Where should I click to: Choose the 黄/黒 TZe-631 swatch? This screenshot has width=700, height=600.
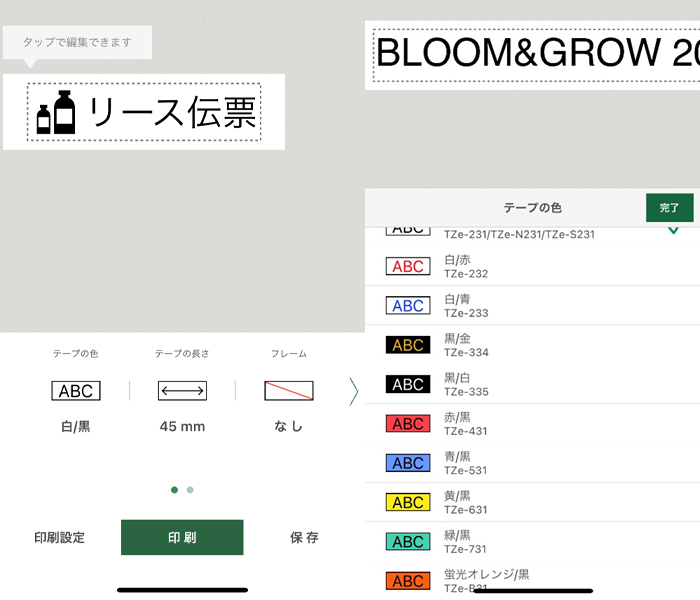coord(408,502)
